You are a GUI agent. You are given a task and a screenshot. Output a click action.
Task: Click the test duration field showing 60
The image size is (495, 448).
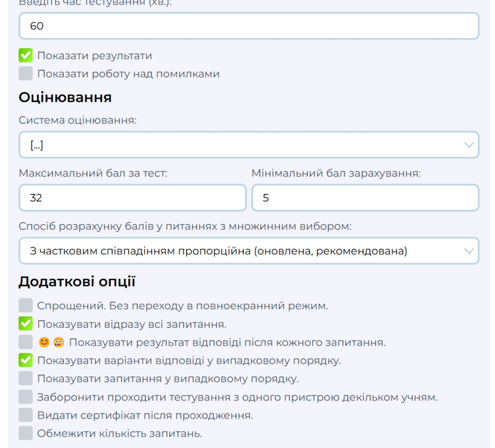click(x=249, y=26)
